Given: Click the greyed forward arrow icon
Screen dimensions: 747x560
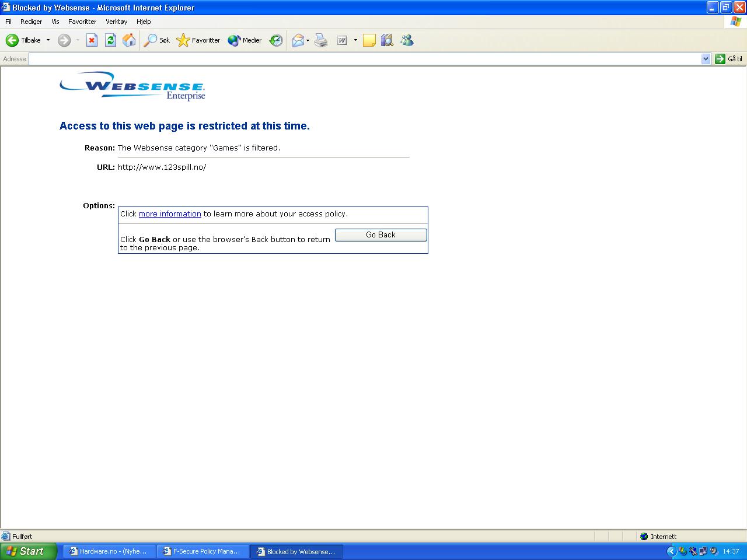Looking at the screenshot, I should (x=64, y=40).
